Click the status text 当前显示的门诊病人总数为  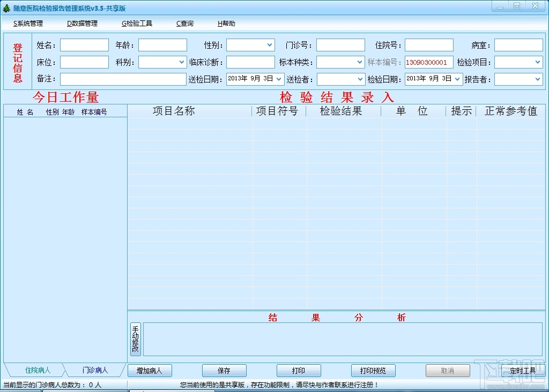[x=44, y=385]
